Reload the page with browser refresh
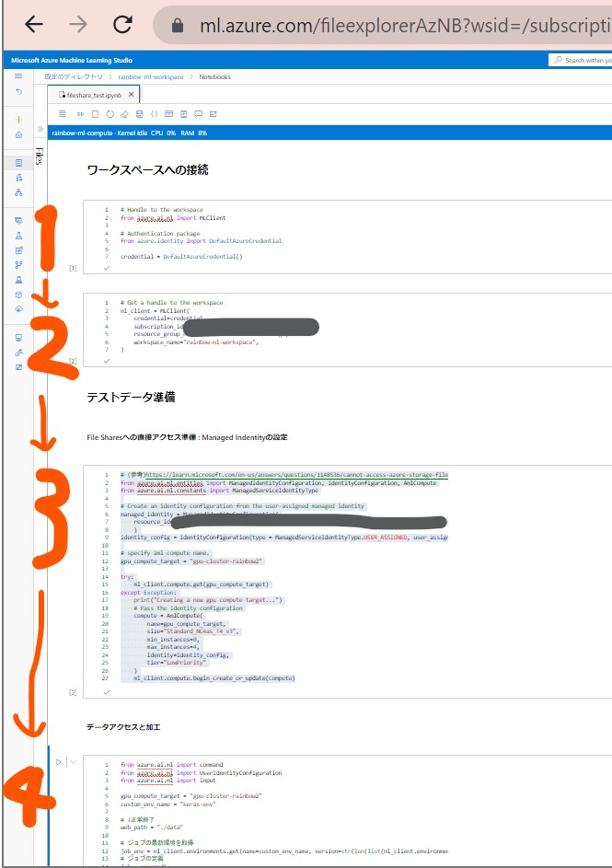612x868 pixels. pos(122,24)
